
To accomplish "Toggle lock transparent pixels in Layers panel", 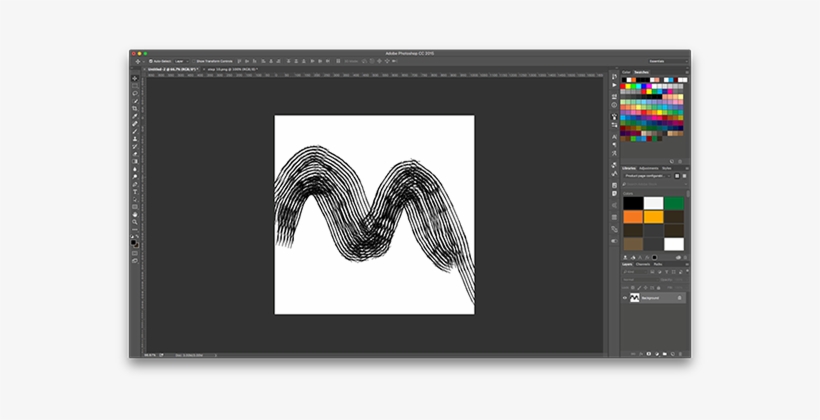I will (x=633, y=288).
